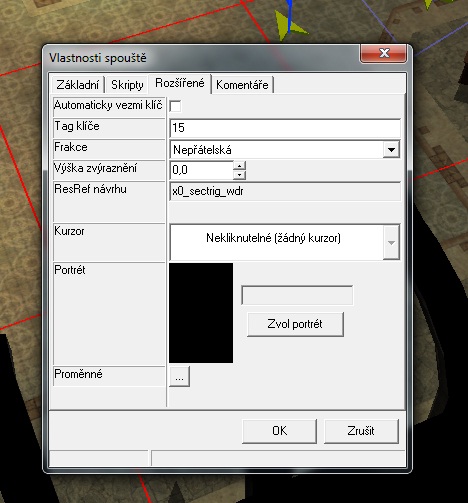Confirm the dialog with OK
Screen dimensions: 468x503
pyautogui.click(x=279, y=431)
